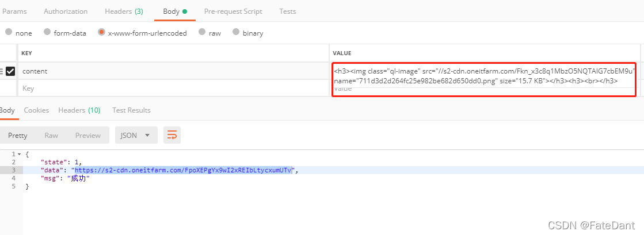
Task: Choose the raw body type
Action: (202, 32)
